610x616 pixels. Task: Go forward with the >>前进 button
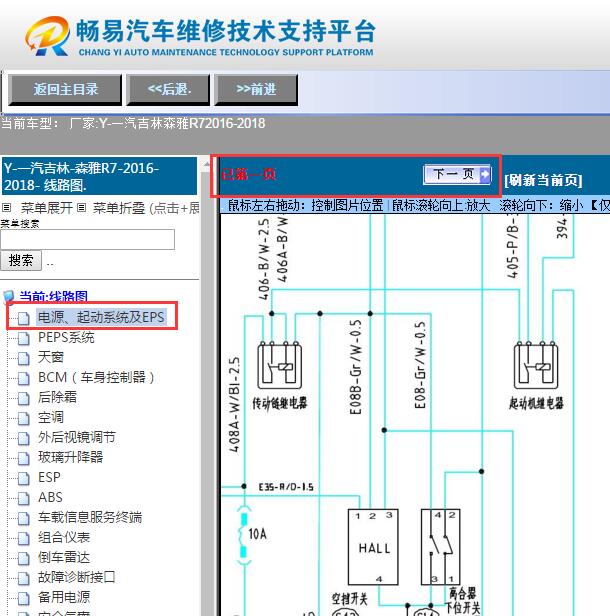pyautogui.click(x=256, y=90)
